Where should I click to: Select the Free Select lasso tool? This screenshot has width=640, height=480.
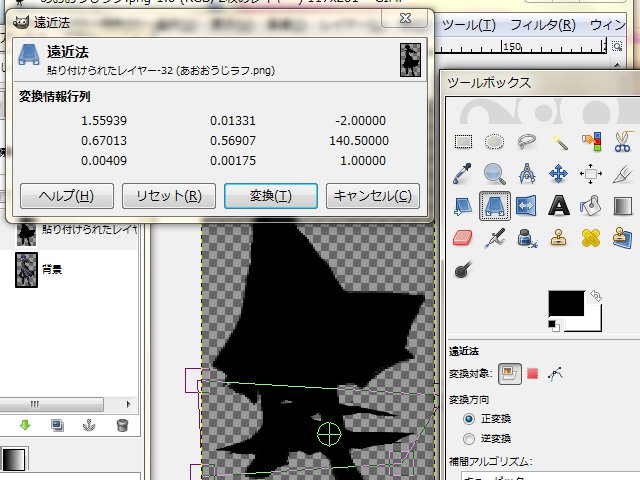[527, 142]
